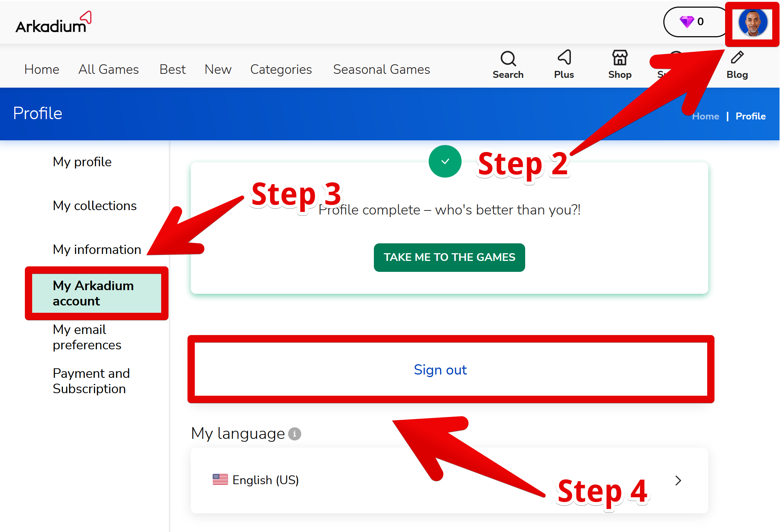Open the Categories navigation menu
The height and width of the screenshot is (532, 781).
pyautogui.click(x=281, y=69)
